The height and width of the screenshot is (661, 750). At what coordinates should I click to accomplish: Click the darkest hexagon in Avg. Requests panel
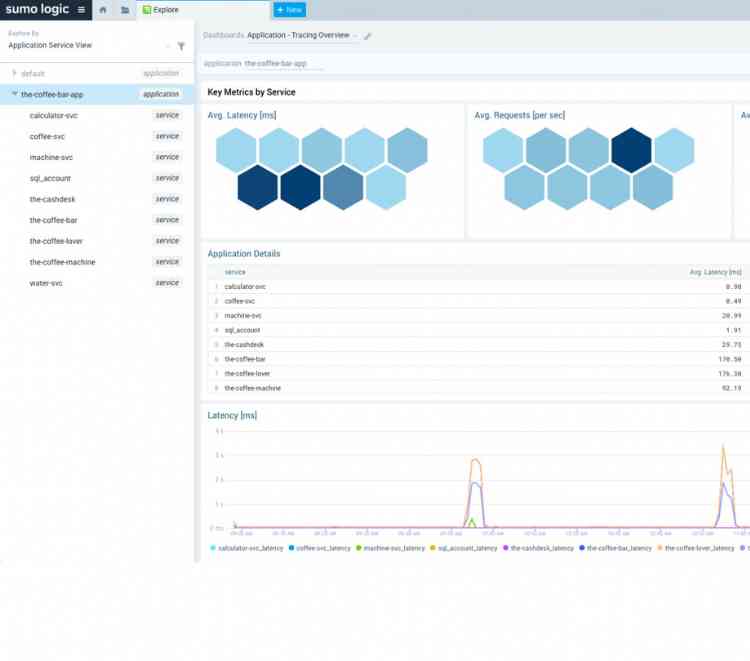(631, 150)
